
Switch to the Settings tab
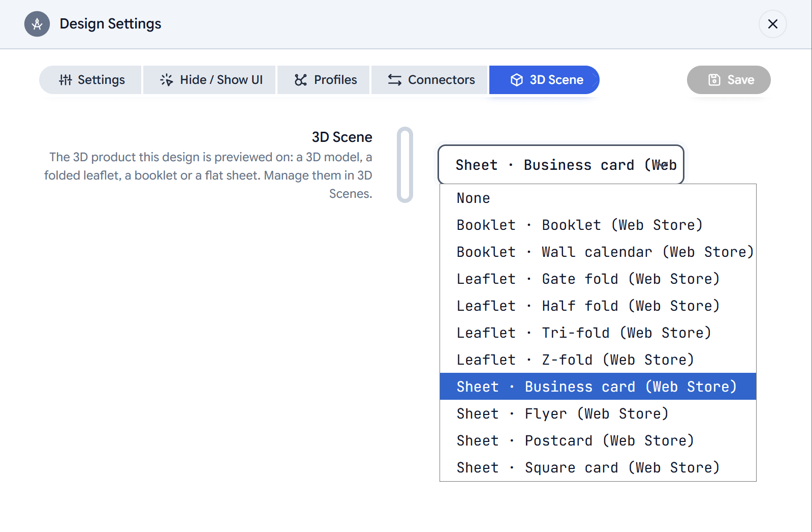(90, 80)
